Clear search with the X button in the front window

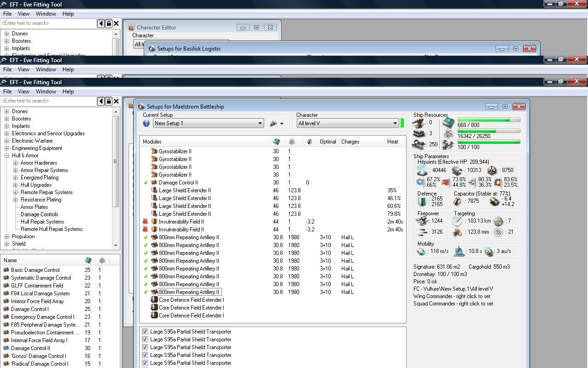click(x=116, y=101)
